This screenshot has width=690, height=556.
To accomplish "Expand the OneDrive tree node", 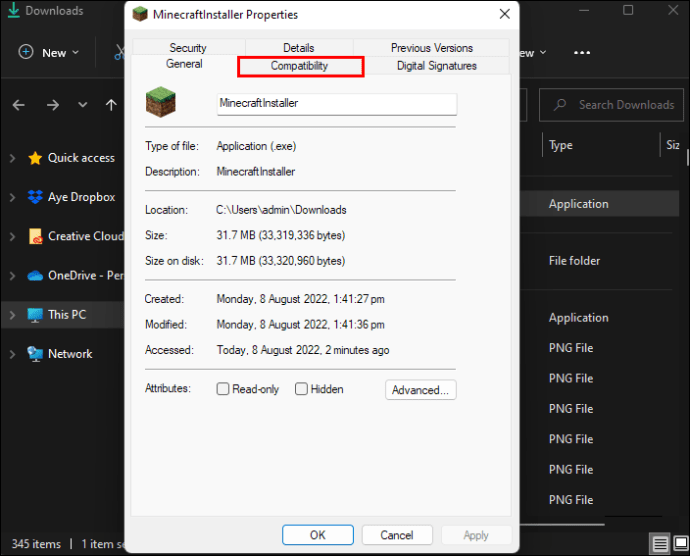I will [12, 276].
